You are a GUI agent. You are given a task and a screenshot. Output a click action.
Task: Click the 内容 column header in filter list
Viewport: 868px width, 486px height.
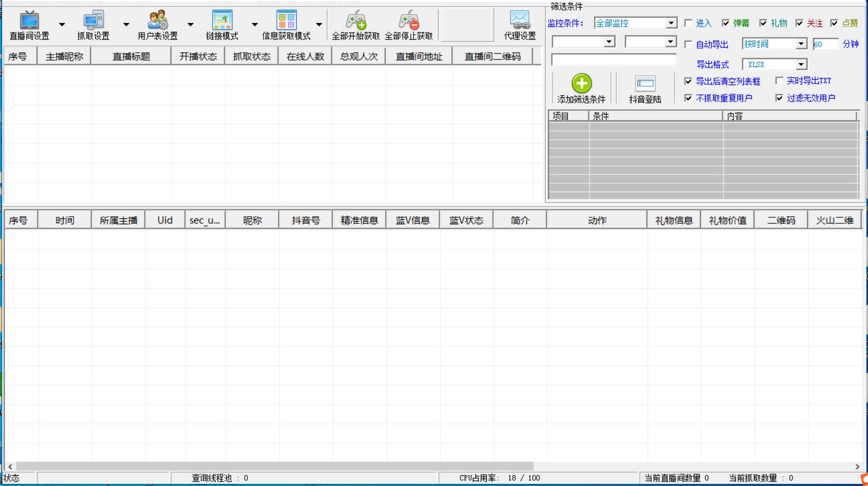[x=790, y=116]
